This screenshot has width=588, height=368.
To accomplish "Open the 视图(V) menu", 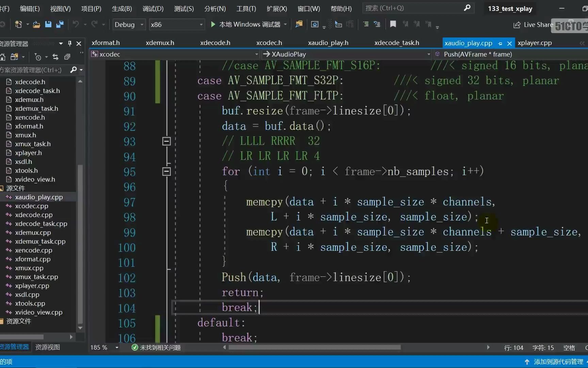I will point(60,9).
